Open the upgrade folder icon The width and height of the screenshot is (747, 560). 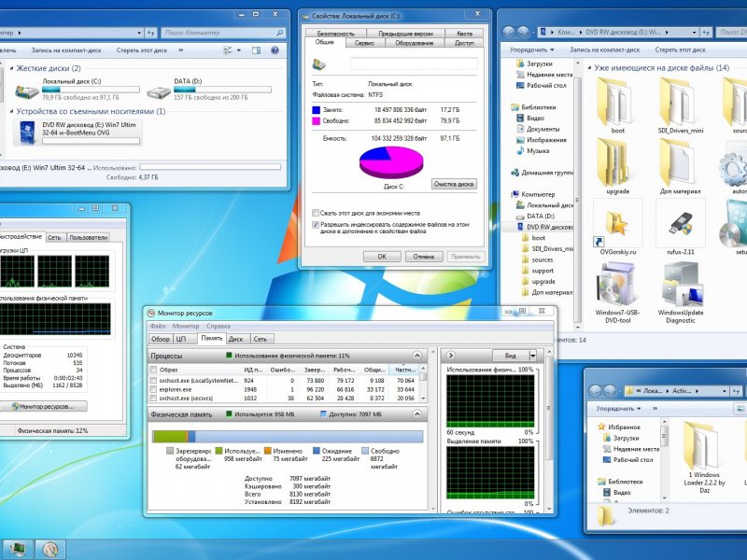[x=617, y=162]
